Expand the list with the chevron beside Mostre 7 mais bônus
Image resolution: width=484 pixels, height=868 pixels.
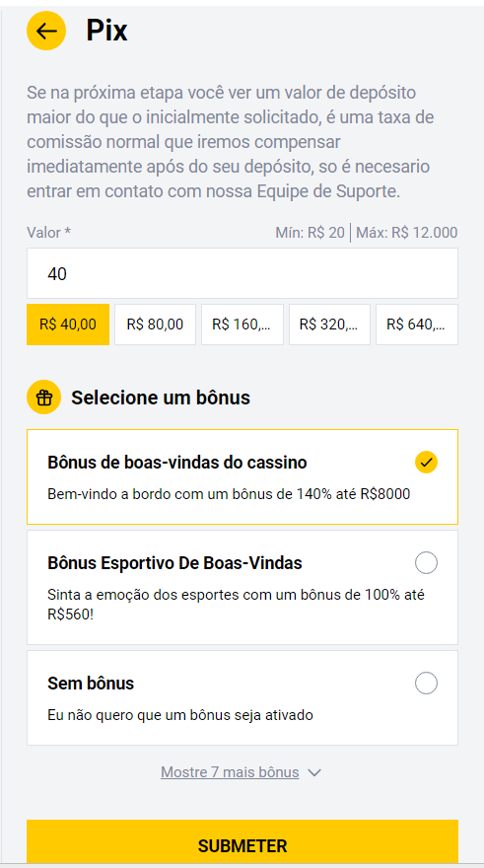pyautogui.click(x=314, y=772)
